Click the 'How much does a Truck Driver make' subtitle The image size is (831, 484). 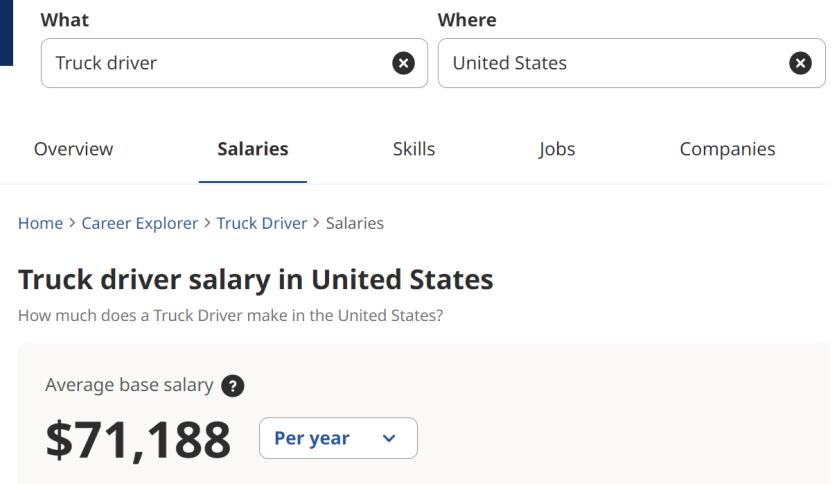click(x=231, y=317)
